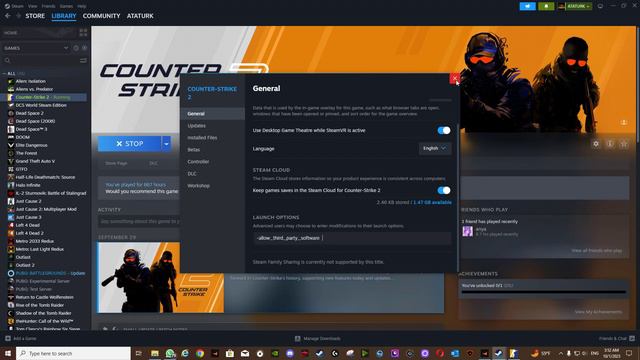Toggle Desktop Game Theatre for SteamVR
Screen dimensions: 640x360
[444, 130]
